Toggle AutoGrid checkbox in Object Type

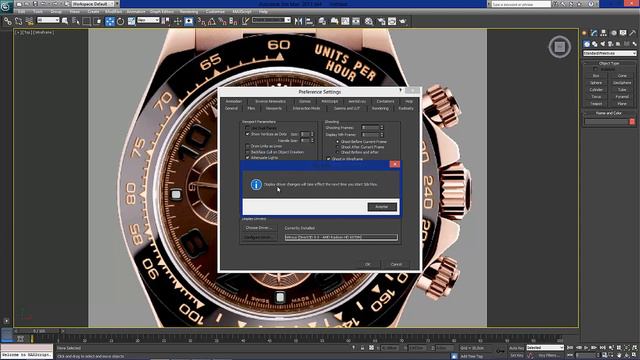click(x=595, y=69)
